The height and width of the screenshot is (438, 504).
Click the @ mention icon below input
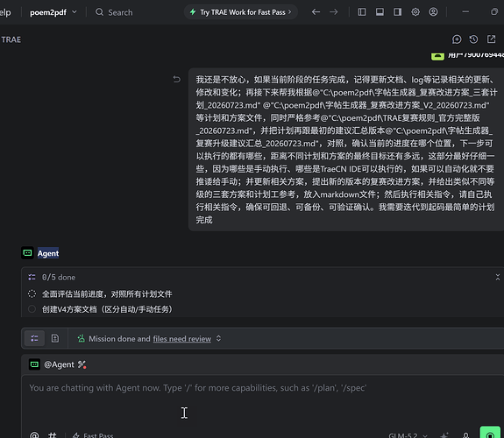pos(34,435)
